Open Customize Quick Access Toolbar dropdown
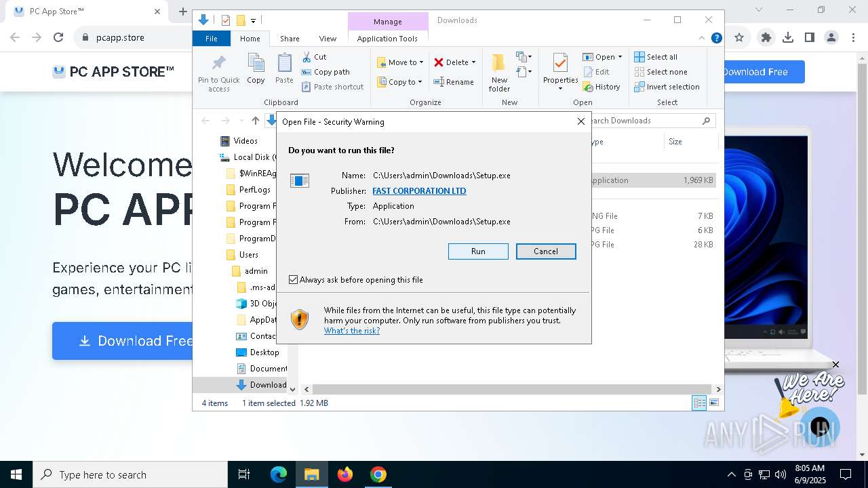 point(253,21)
